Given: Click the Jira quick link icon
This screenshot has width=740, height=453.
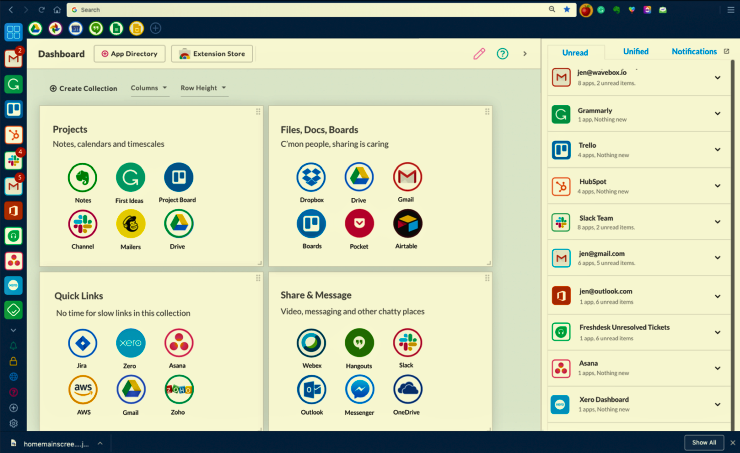Looking at the screenshot, I should tap(83, 343).
